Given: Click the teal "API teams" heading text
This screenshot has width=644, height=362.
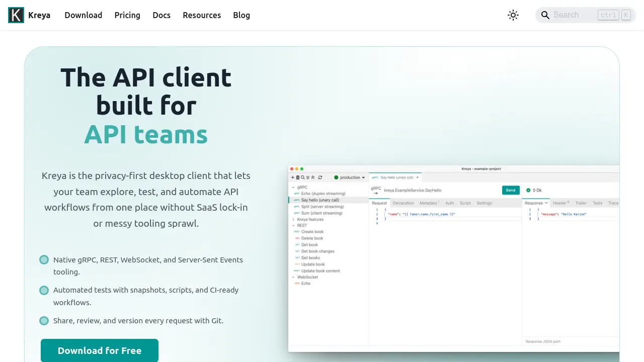Looking at the screenshot, I should click(146, 134).
